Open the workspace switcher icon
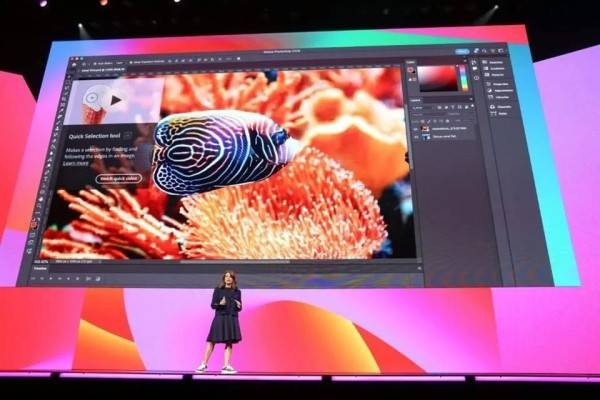 (501, 51)
